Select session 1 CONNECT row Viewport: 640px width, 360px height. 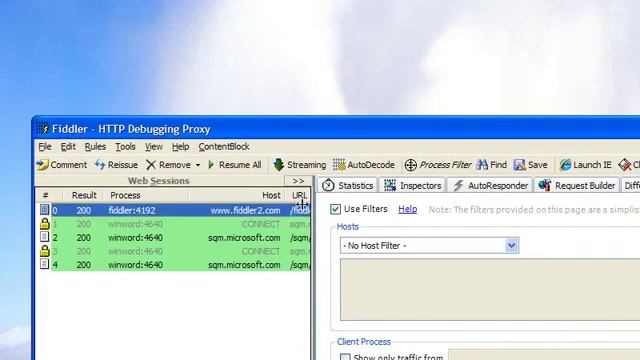tap(173, 224)
